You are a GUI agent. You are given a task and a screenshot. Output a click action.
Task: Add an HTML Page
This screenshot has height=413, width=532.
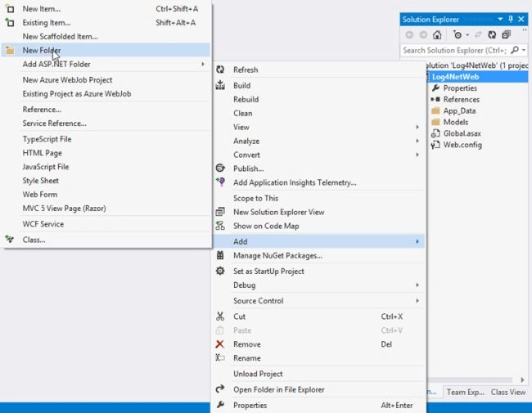point(107,153)
